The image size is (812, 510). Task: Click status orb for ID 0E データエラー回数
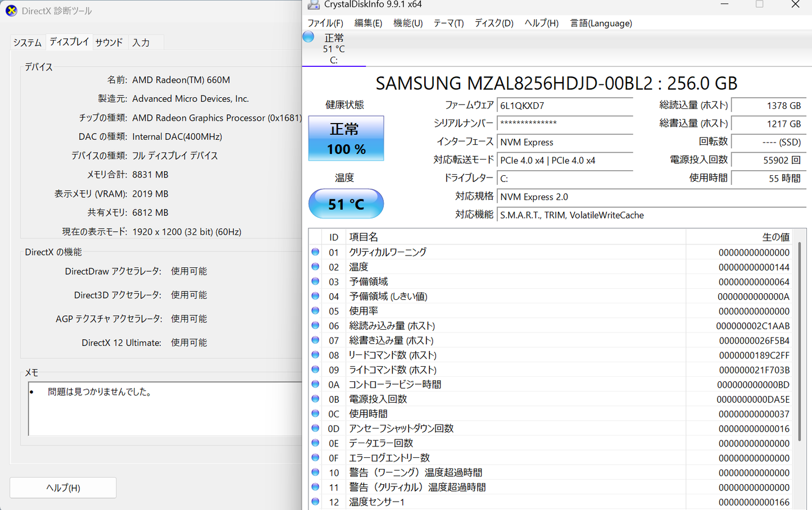pyautogui.click(x=315, y=443)
